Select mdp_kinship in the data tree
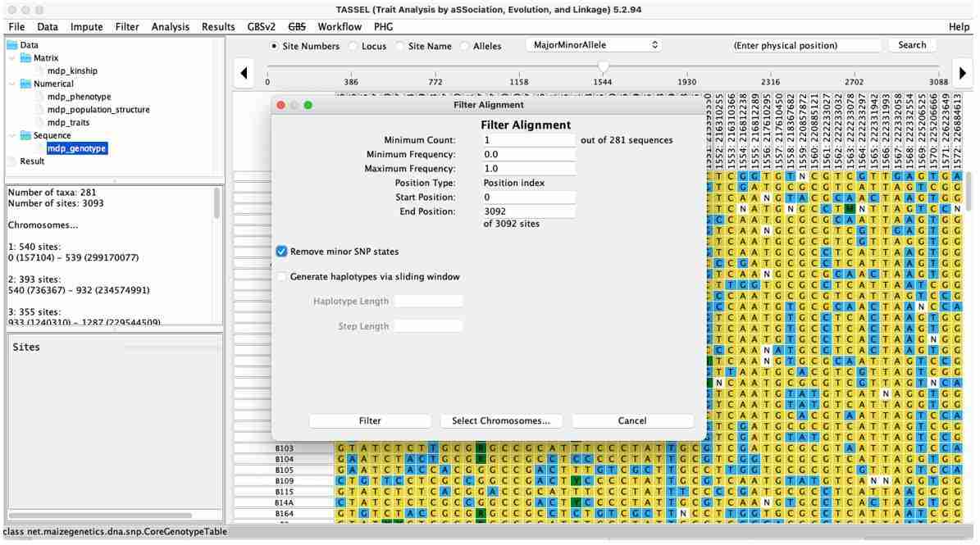The image size is (980, 545). tap(72, 70)
